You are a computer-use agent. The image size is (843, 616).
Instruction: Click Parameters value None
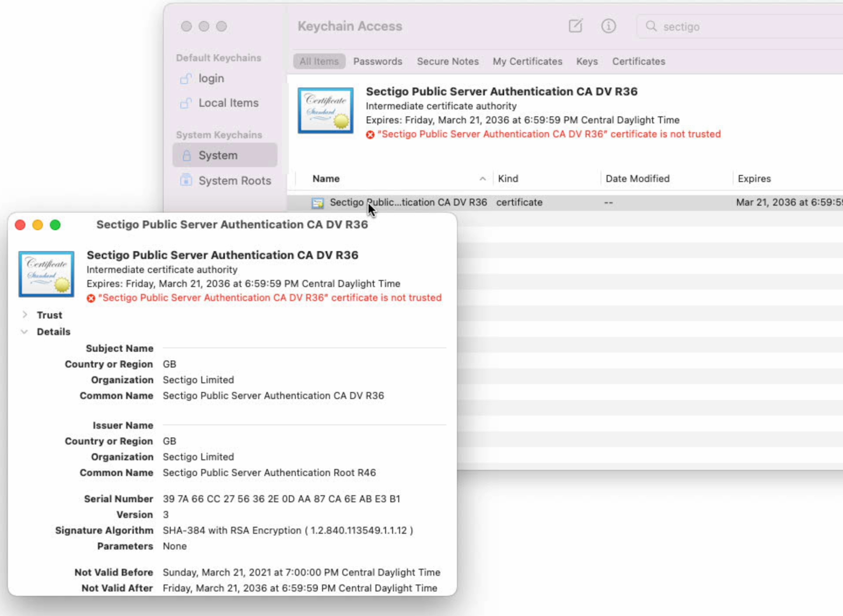click(x=174, y=547)
